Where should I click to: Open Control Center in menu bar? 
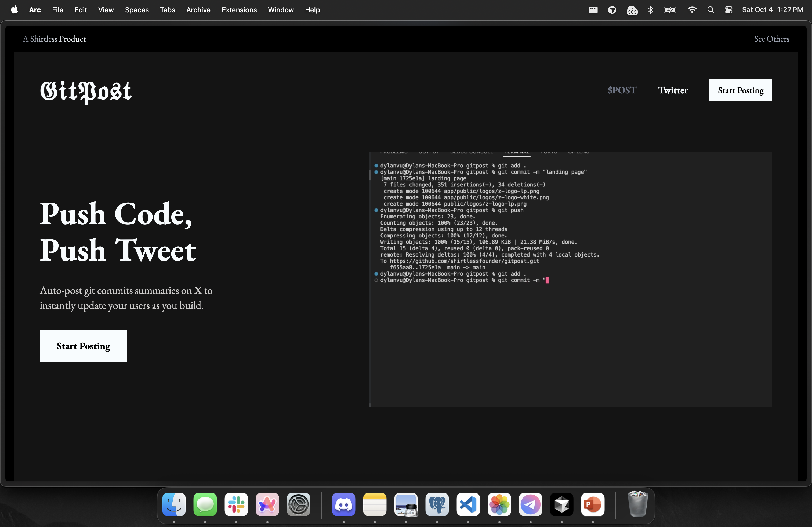click(729, 10)
